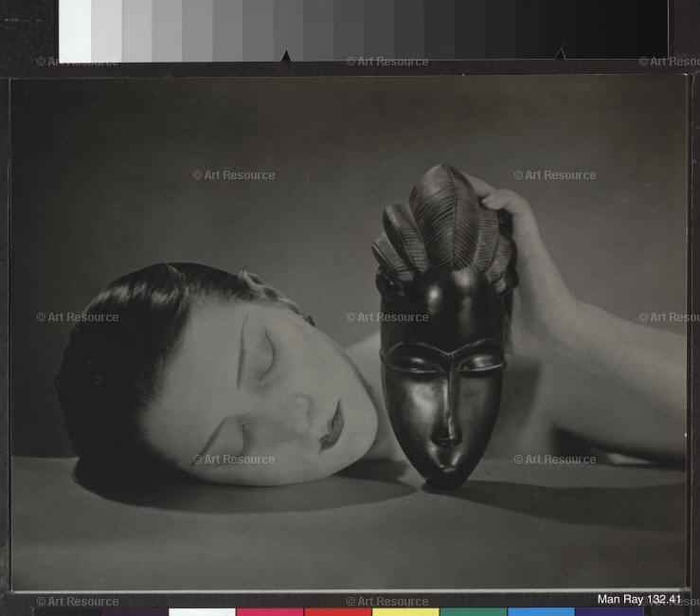The width and height of the screenshot is (700, 616).
Task: Select the red patch on the color bar
Action: [x=338, y=612]
